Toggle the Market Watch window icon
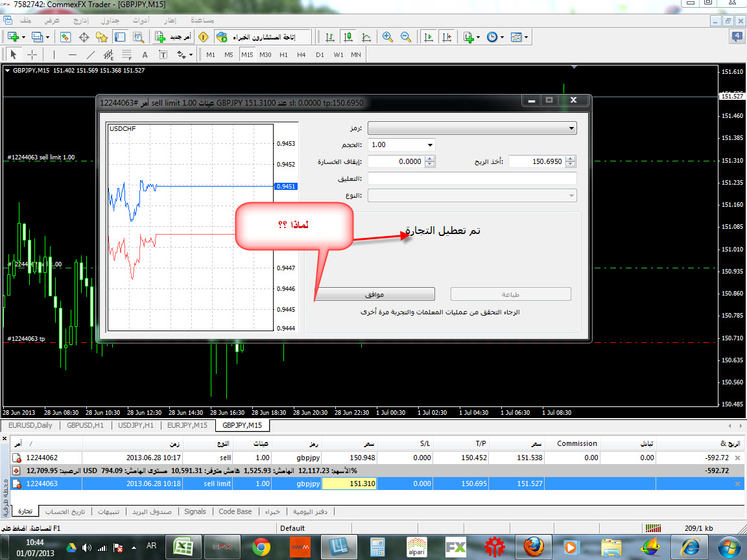 coord(65,37)
